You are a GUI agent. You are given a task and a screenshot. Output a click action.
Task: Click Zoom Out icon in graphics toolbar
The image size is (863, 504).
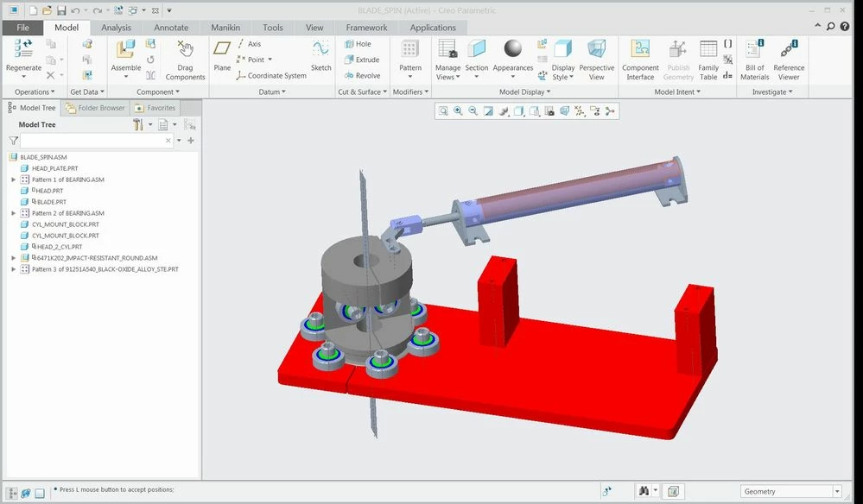tap(473, 111)
